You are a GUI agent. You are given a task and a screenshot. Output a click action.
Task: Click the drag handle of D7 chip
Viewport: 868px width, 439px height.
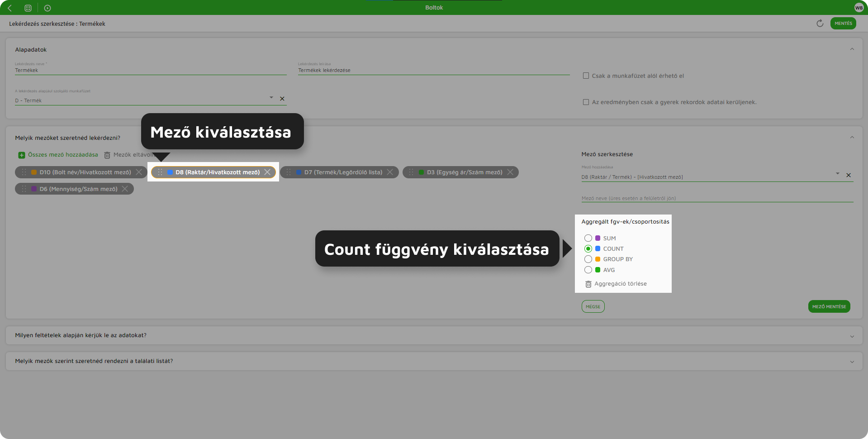click(x=289, y=172)
